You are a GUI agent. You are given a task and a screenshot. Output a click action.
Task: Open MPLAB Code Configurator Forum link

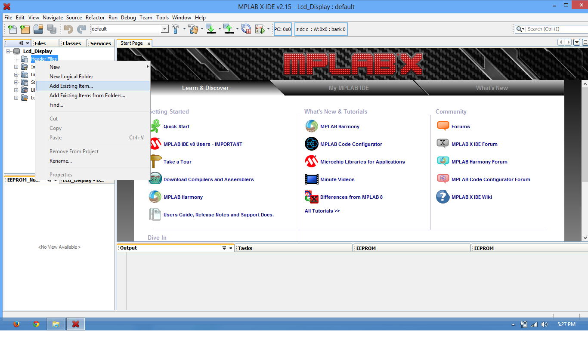pyautogui.click(x=491, y=179)
